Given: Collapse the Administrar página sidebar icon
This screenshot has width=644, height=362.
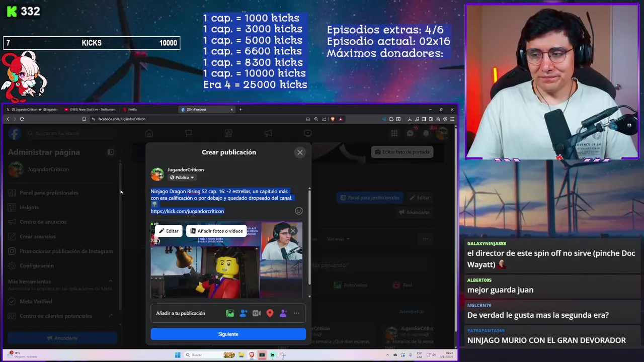Looking at the screenshot, I should [111, 152].
